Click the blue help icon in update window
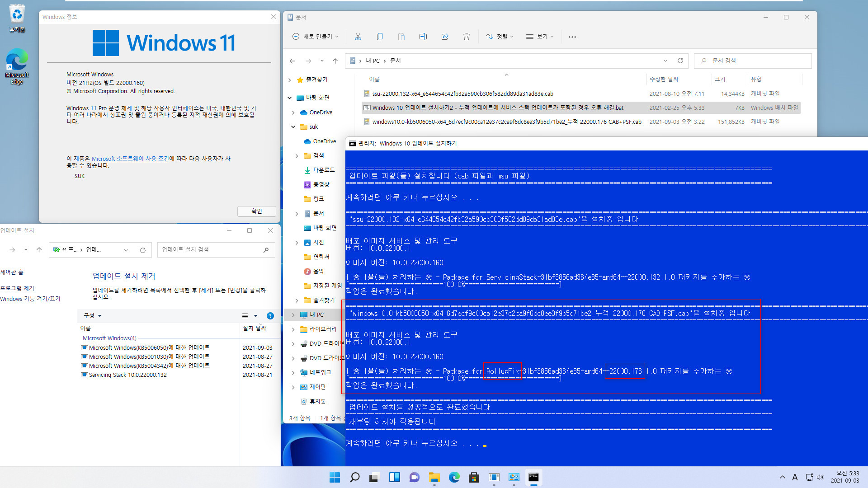Image resolution: width=868 pixels, height=488 pixels. coord(270,316)
